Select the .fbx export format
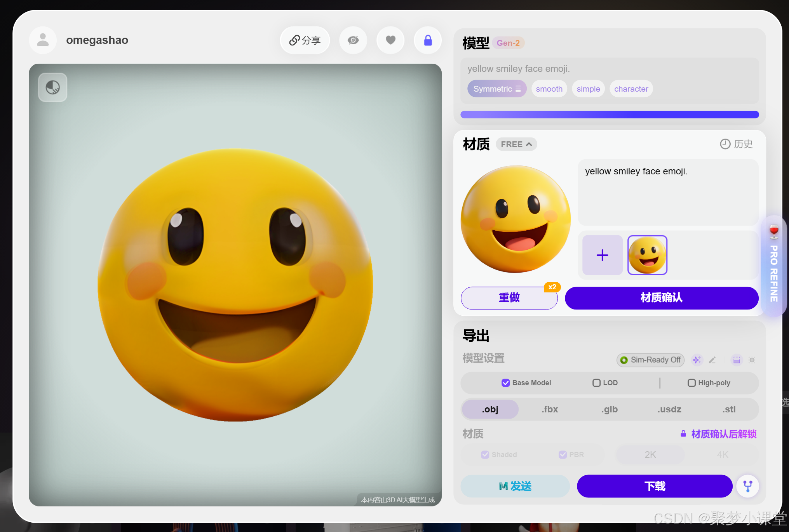 [x=550, y=409]
